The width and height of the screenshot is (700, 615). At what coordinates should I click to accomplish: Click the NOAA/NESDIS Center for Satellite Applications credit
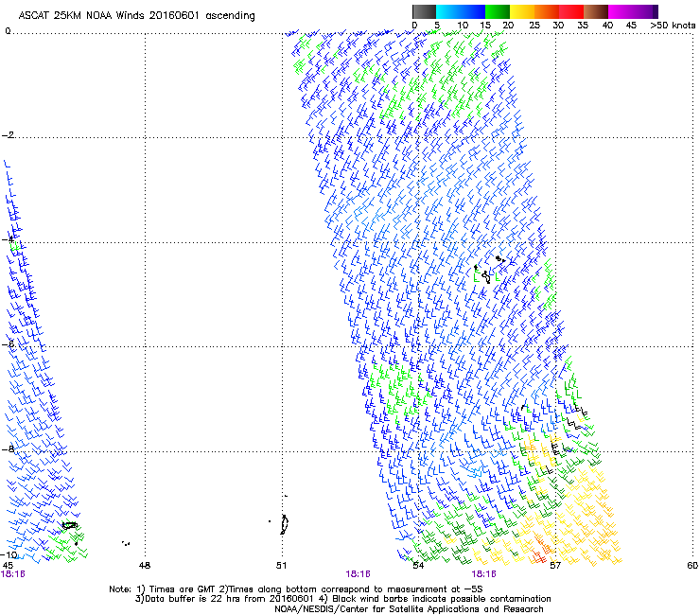409,609
